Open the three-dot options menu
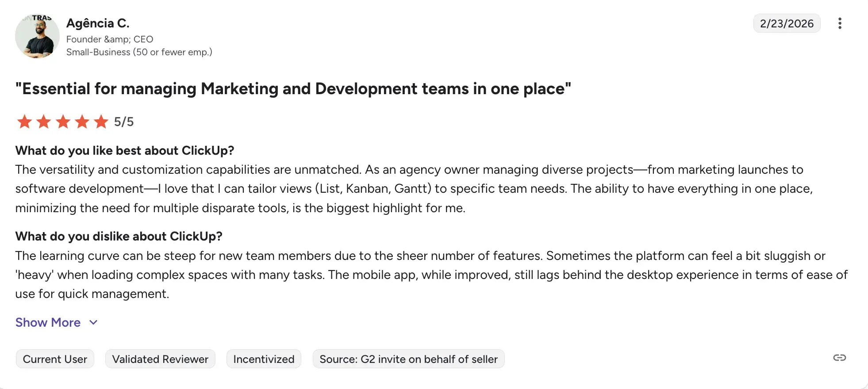Viewport: 868px width, 389px height. pos(839,23)
